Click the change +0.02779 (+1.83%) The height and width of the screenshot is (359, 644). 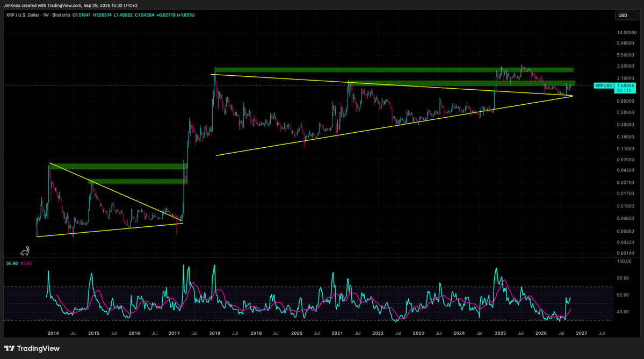tap(176, 15)
